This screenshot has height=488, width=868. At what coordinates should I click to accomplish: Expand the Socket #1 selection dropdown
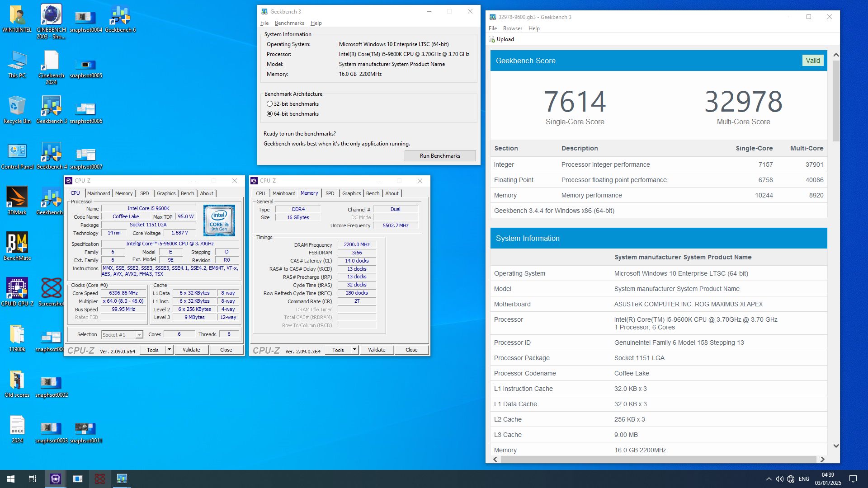139,335
